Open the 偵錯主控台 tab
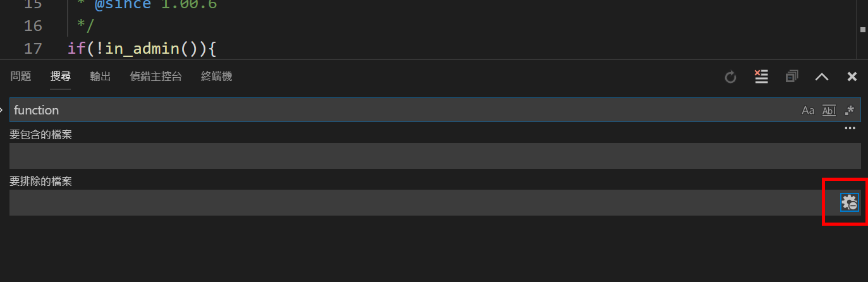The image size is (868, 282). click(156, 77)
